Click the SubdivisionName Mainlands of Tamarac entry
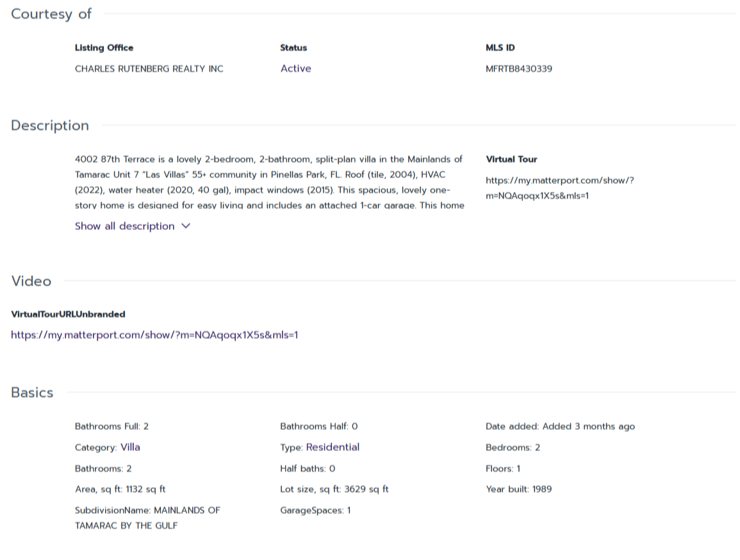740x560 pixels. [147, 518]
